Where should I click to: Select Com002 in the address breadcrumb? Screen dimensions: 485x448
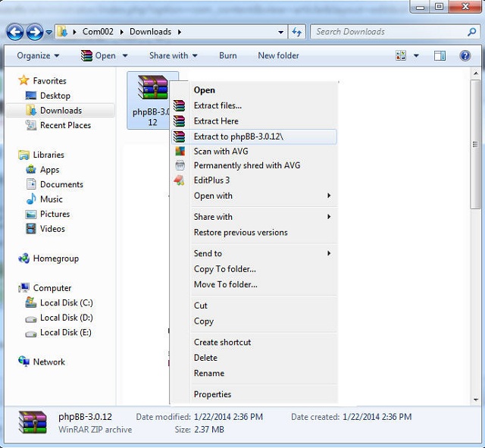tap(98, 32)
